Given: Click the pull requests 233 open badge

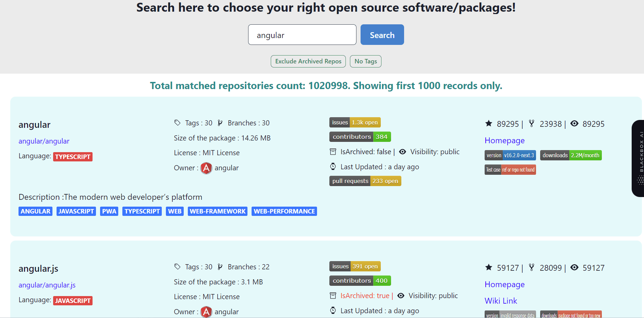Looking at the screenshot, I should pos(365,181).
